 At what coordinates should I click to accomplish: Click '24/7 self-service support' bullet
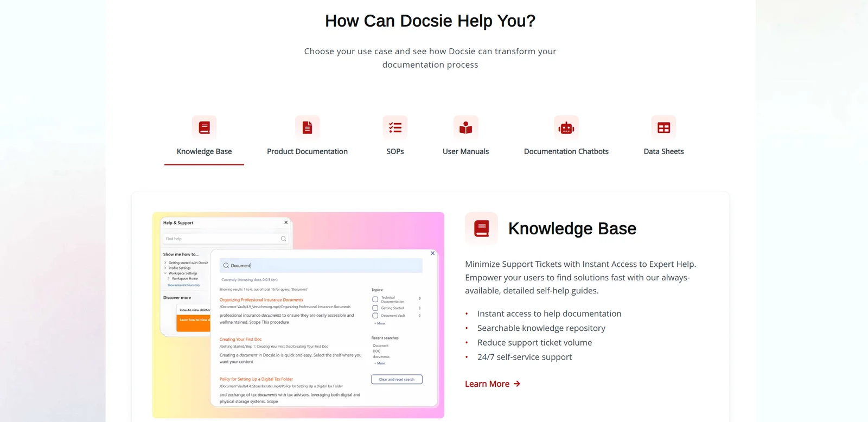coord(525,357)
